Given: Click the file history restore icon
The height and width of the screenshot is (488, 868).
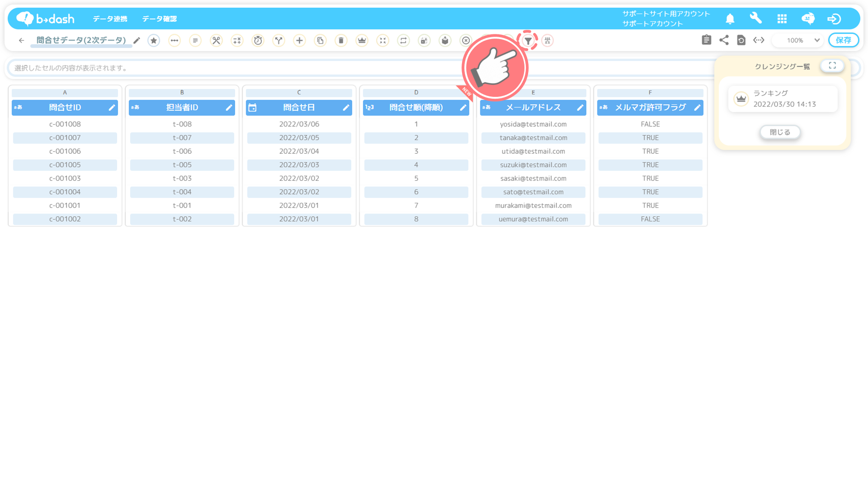Looking at the screenshot, I should 741,40.
